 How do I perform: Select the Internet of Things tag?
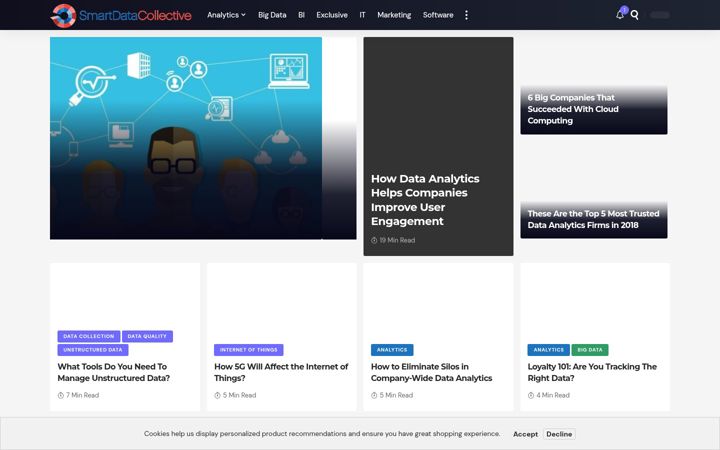(x=248, y=350)
